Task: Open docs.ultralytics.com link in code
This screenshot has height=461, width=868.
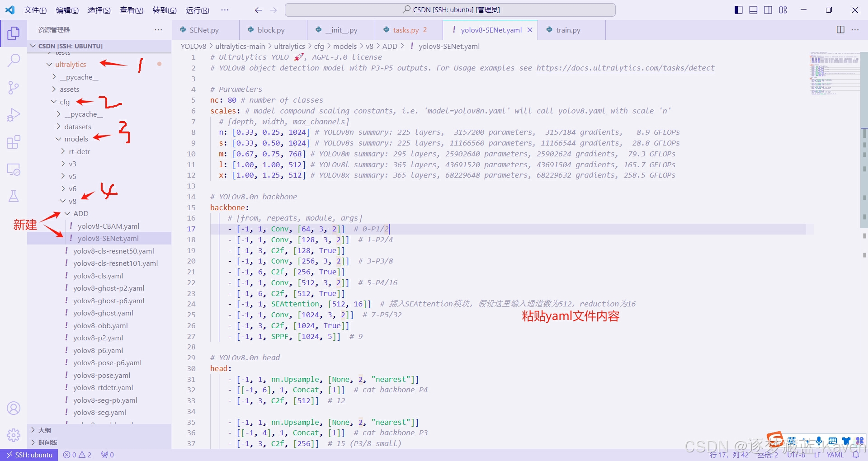Action: (x=625, y=68)
